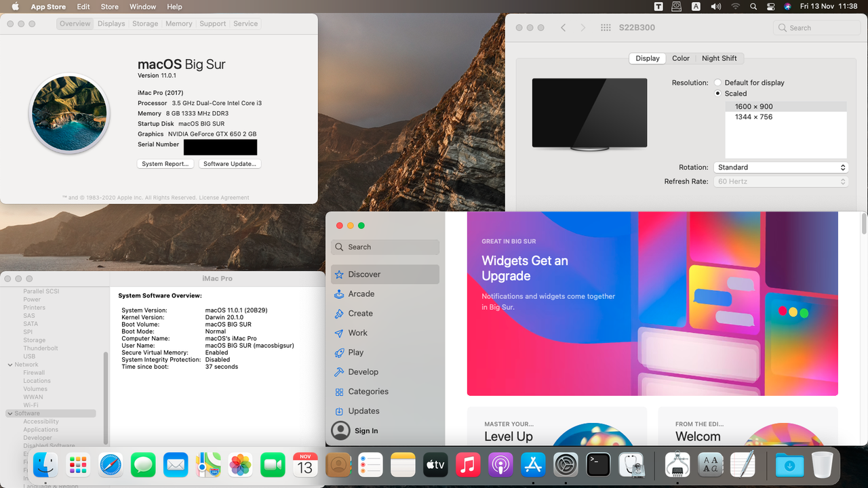
Task: Switch to Storage tab in About This Mac
Action: click(145, 24)
